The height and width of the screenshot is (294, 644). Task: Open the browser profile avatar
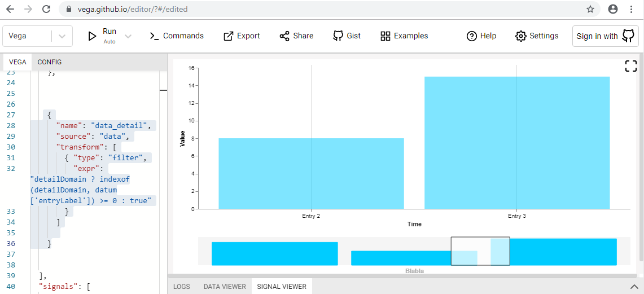pyautogui.click(x=613, y=9)
